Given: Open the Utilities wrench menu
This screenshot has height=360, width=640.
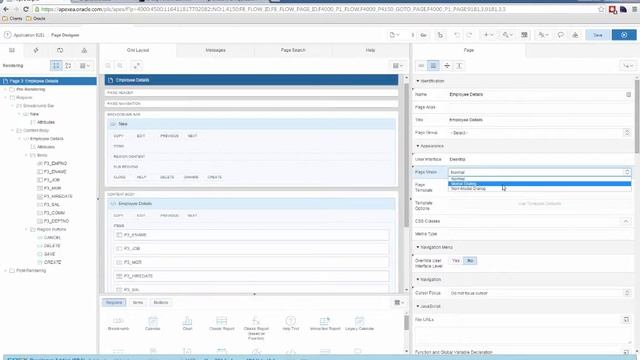Looking at the screenshot, I should pyautogui.click(x=507, y=35).
